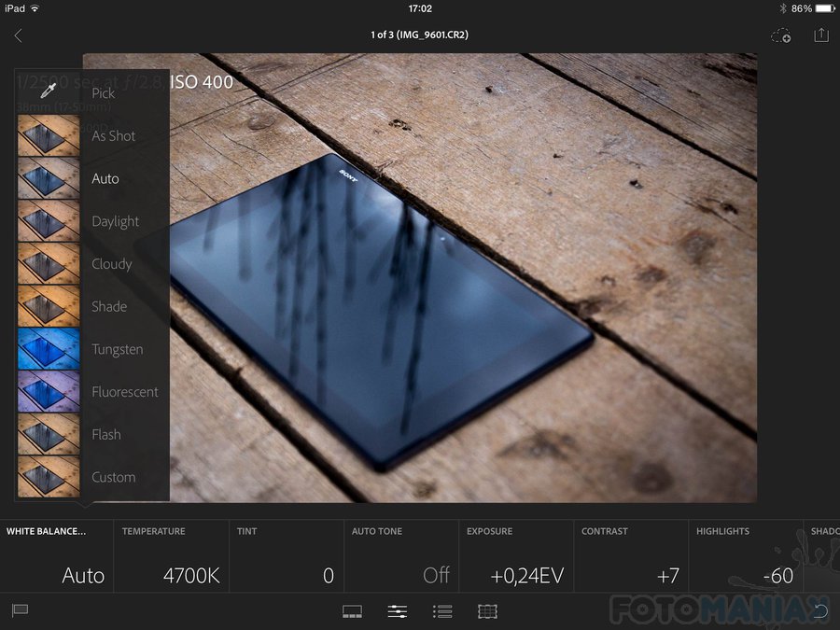
Task: Tap the Auto preview thumbnail
Action: click(x=49, y=178)
